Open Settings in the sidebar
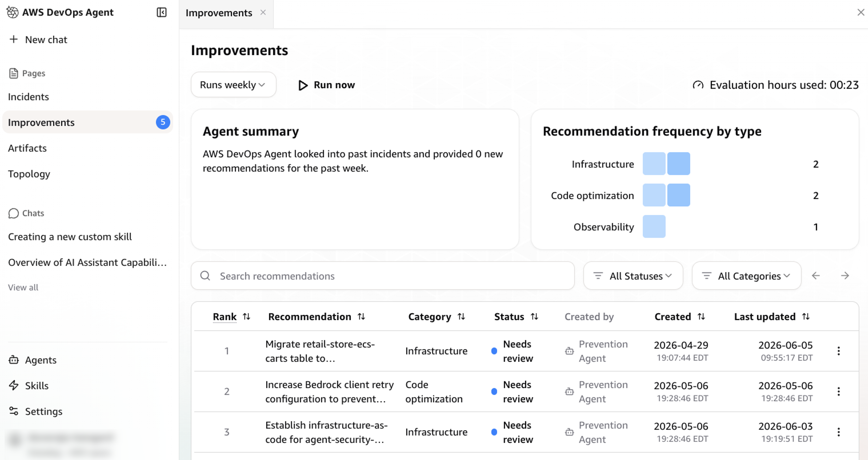The image size is (868, 460). (x=35, y=411)
